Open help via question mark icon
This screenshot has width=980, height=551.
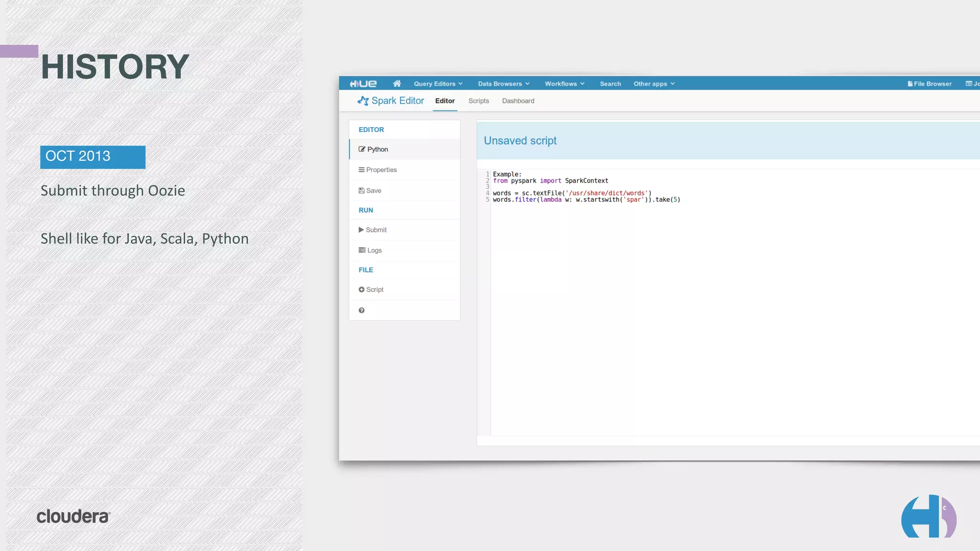pos(361,310)
